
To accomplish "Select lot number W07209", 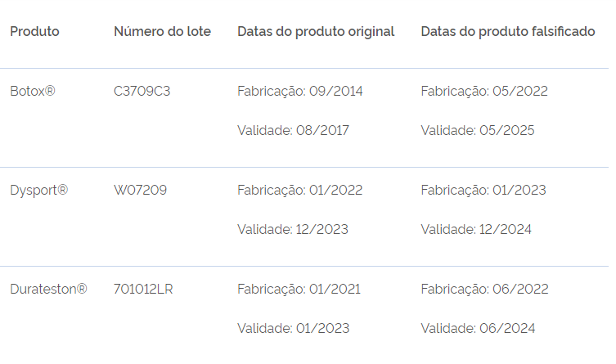I will click(141, 190).
